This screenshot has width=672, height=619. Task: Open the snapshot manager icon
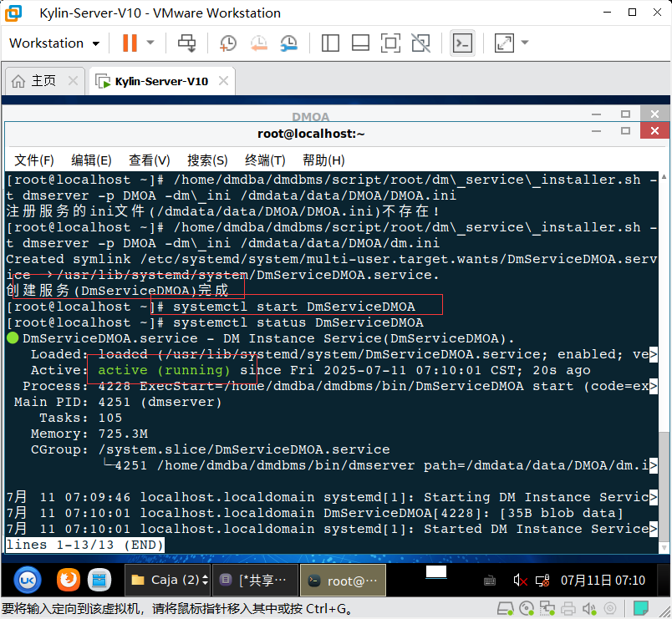(289, 43)
